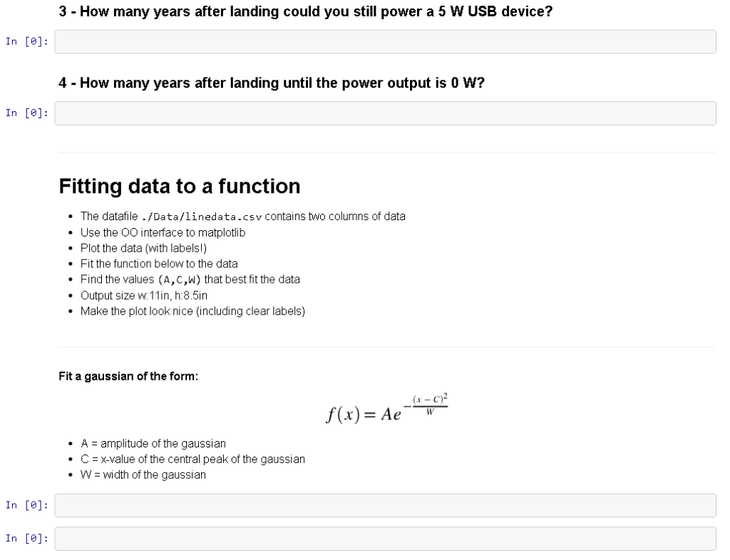The width and height of the screenshot is (730, 560).
Task: Click the gaussian formula equation
Action: point(386,410)
